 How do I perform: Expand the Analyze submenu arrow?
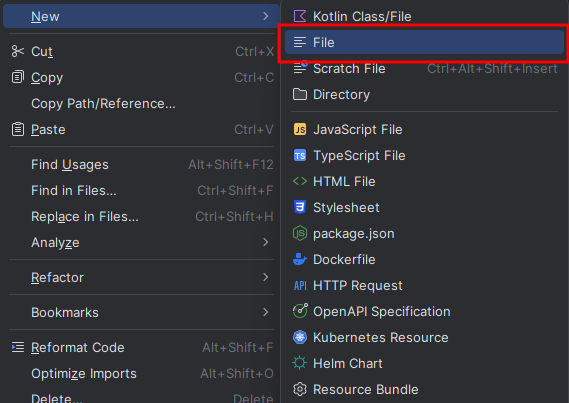266,242
